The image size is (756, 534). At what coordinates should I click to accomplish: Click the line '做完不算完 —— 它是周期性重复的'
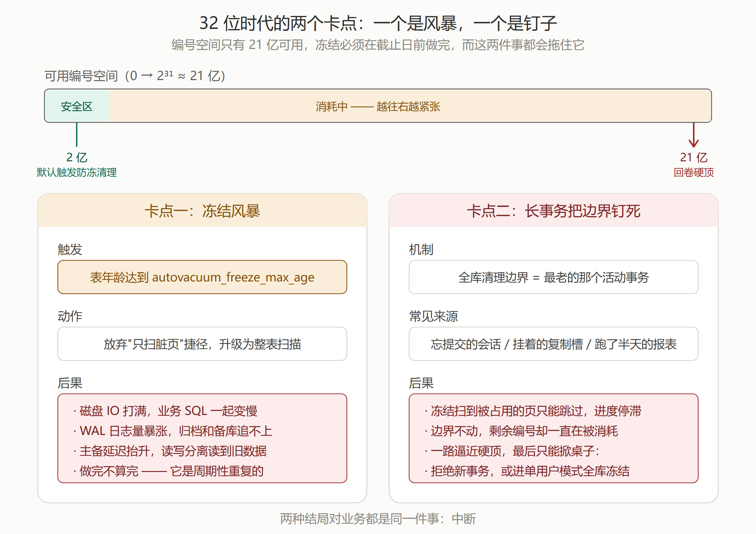[168, 471]
